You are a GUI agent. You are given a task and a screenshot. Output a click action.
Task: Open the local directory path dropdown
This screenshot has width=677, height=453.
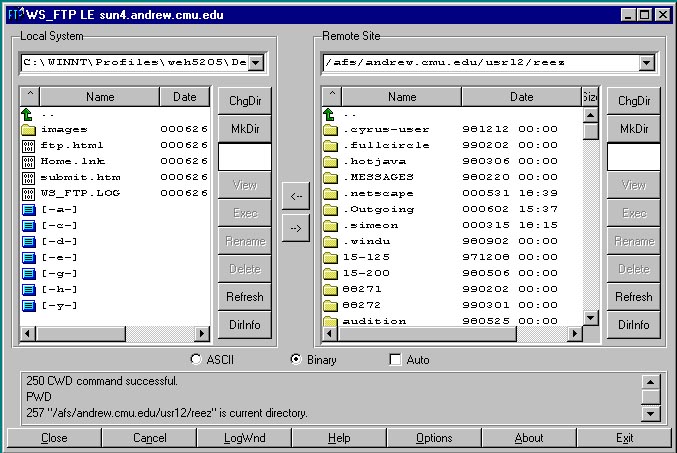click(x=256, y=63)
